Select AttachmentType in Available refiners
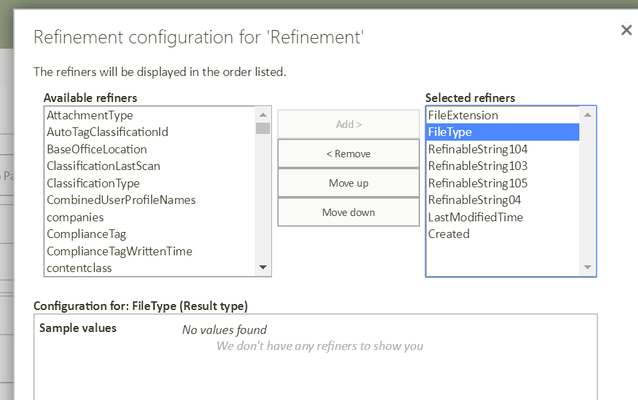638x400 pixels. click(x=150, y=115)
